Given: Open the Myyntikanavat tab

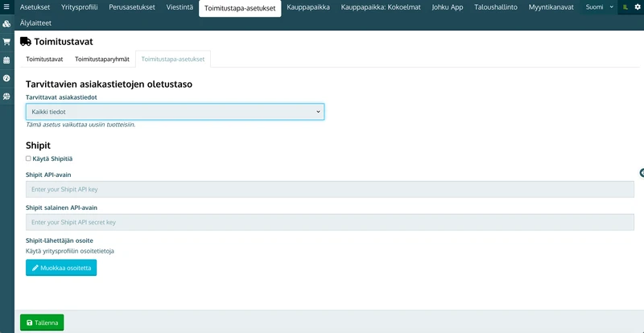Looking at the screenshot, I should (551, 7).
